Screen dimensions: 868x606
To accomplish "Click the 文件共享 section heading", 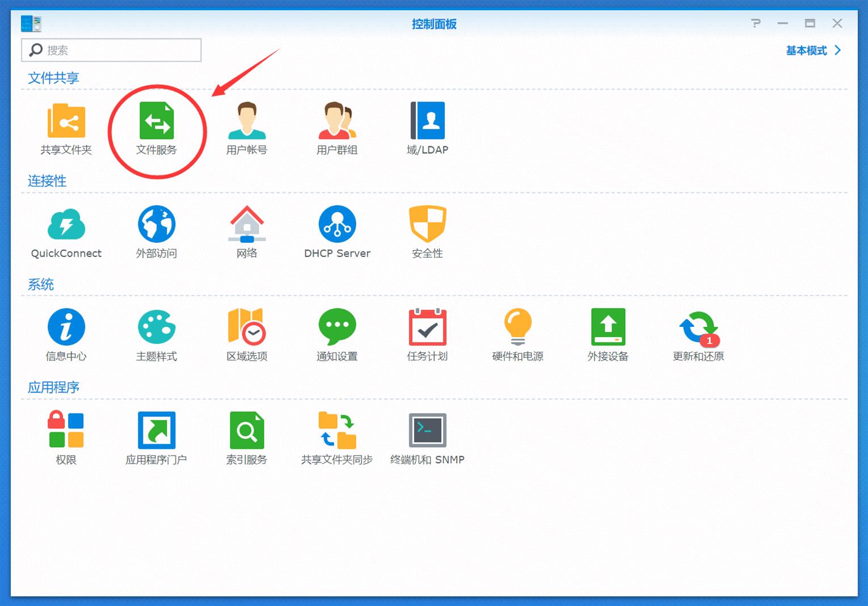I will point(53,78).
